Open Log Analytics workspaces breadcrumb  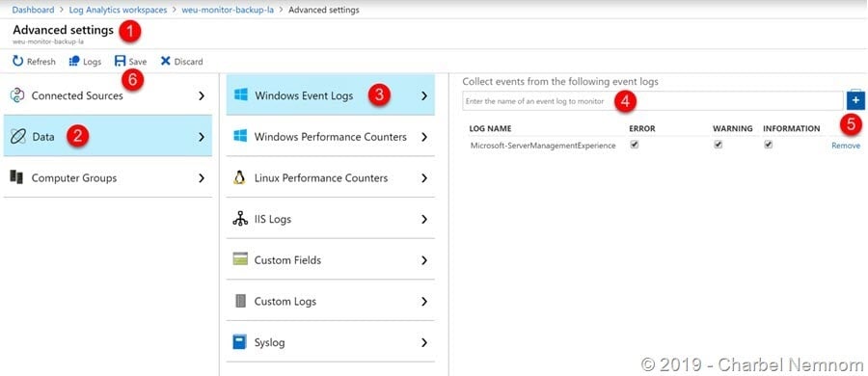(118, 10)
